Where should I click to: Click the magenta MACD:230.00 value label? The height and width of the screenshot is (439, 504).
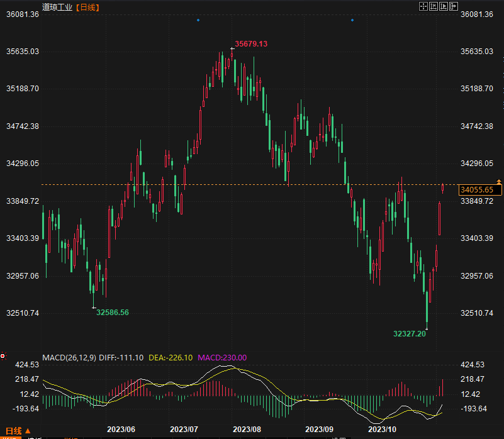click(223, 357)
